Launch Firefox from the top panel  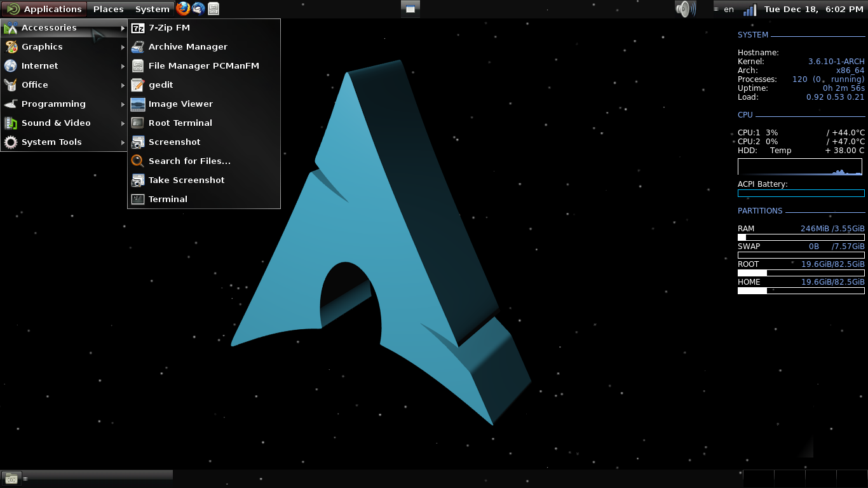[x=183, y=9]
